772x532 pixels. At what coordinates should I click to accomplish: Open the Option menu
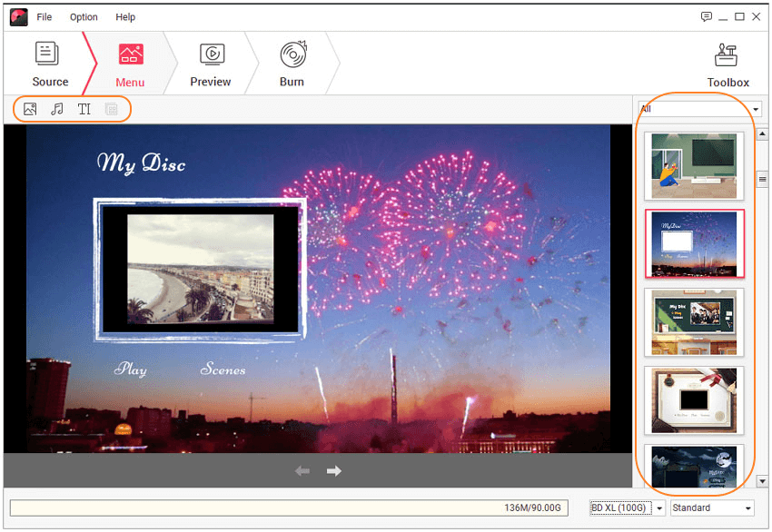tap(84, 17)
